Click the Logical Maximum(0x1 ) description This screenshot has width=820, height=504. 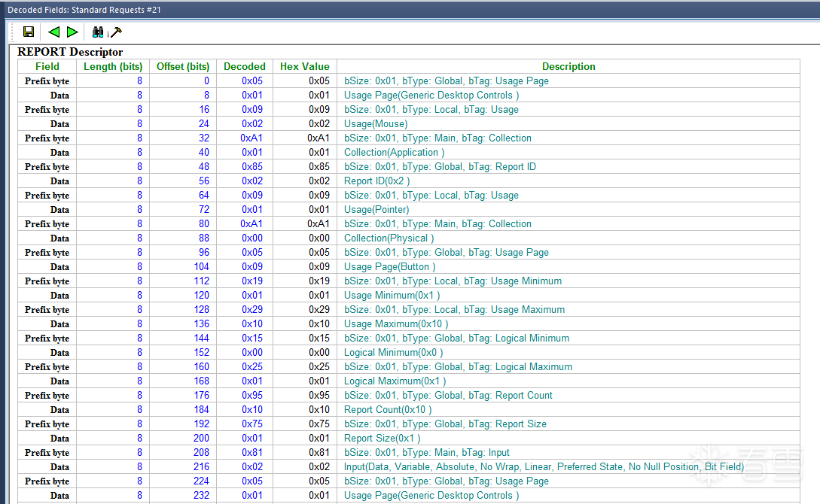pyautogui.click(x=395, y=381)
